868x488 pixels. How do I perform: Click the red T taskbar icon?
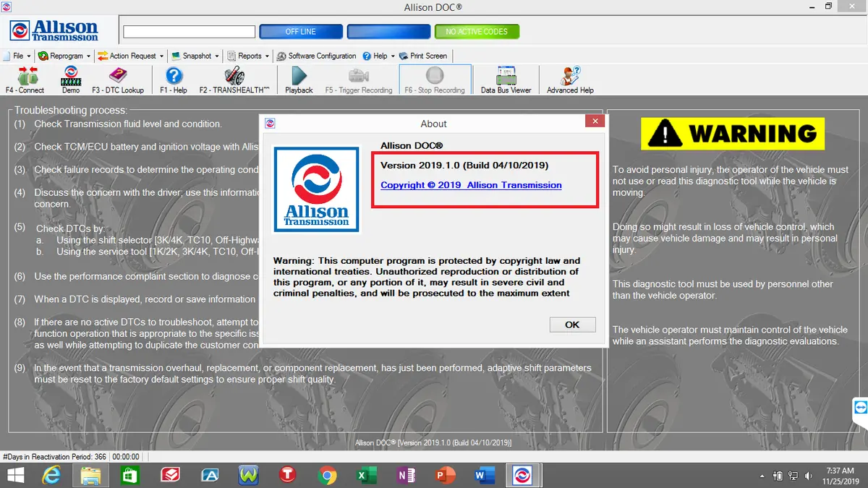click(288, 475)
